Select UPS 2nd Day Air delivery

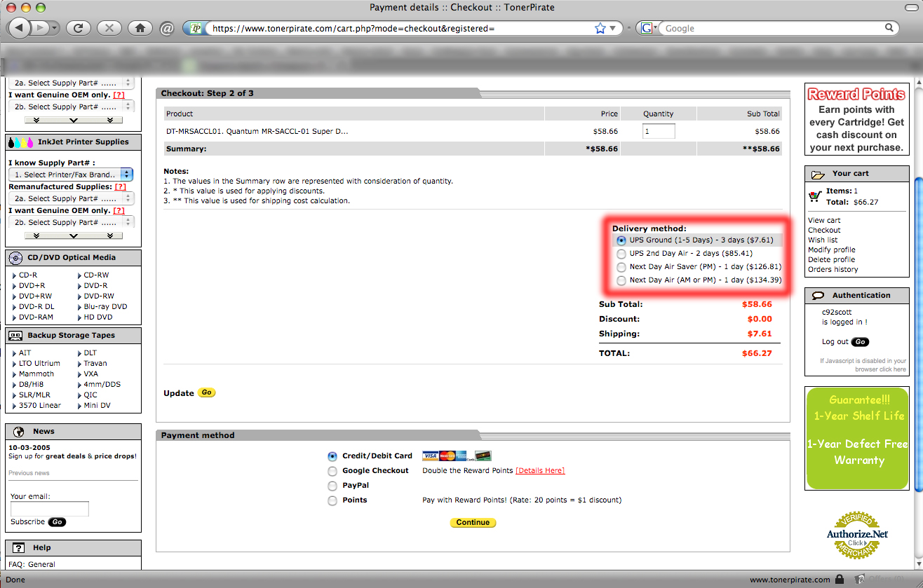click(x=621, y=254)
